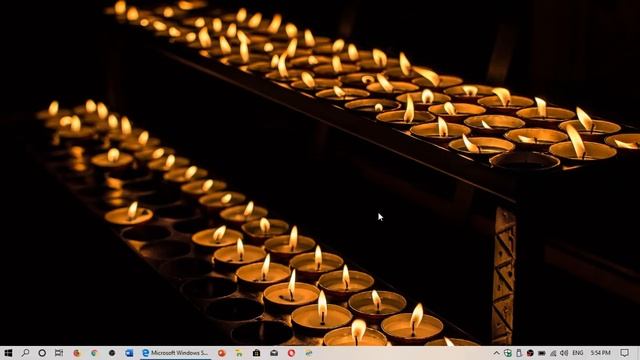The height and width of the screenshot is (360, 640).
Task: Open File Explorer from the taskbar
Action: [239, 353]
